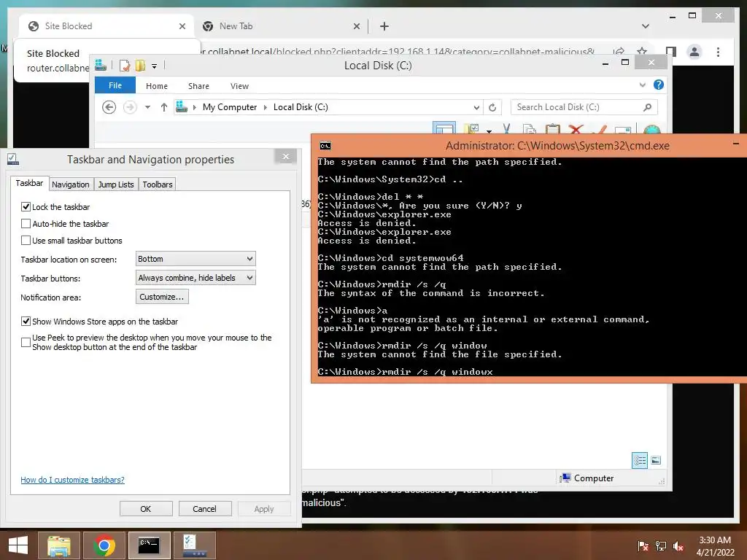
Task: Click the red X delete icon in Explorer
Action: click(576, 129)
